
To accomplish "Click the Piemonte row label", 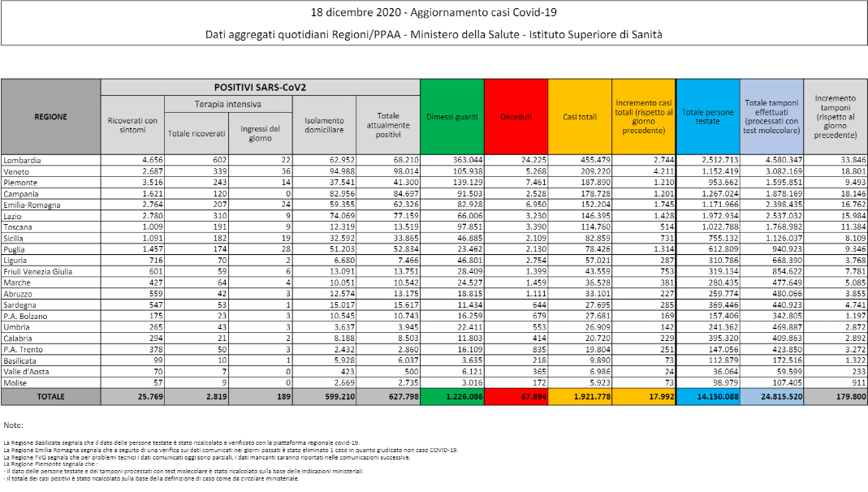I will 20,183.
